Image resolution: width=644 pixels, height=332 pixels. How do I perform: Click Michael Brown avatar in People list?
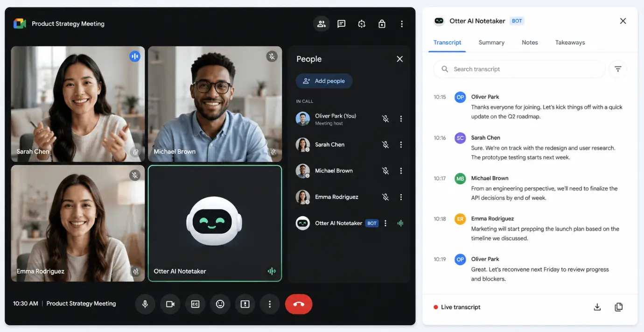coord(303,171)
